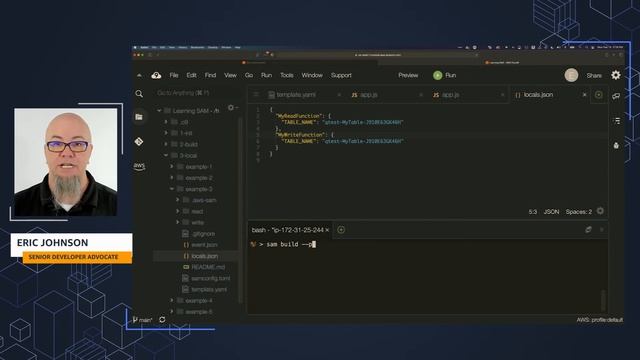Viewport: 640px width, 360px height.
Task: Open the Debugger panel icon
Action: coord(616,145)
